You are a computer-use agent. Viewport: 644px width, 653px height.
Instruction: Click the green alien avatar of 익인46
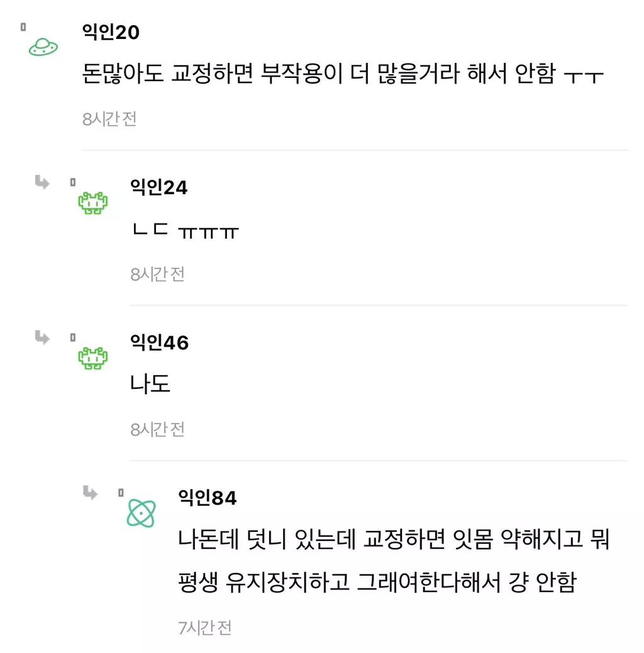pyautogui.click(x=92, y=358)
